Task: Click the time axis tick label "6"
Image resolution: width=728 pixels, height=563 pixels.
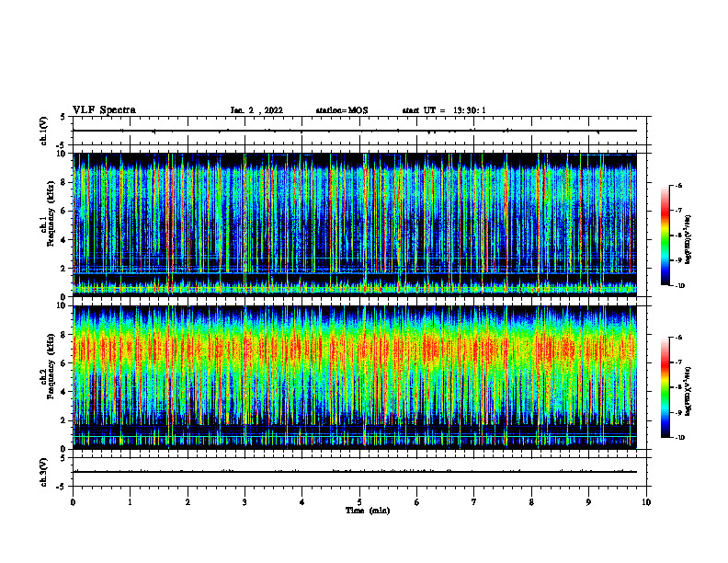Action: click(x=417, y=502)
